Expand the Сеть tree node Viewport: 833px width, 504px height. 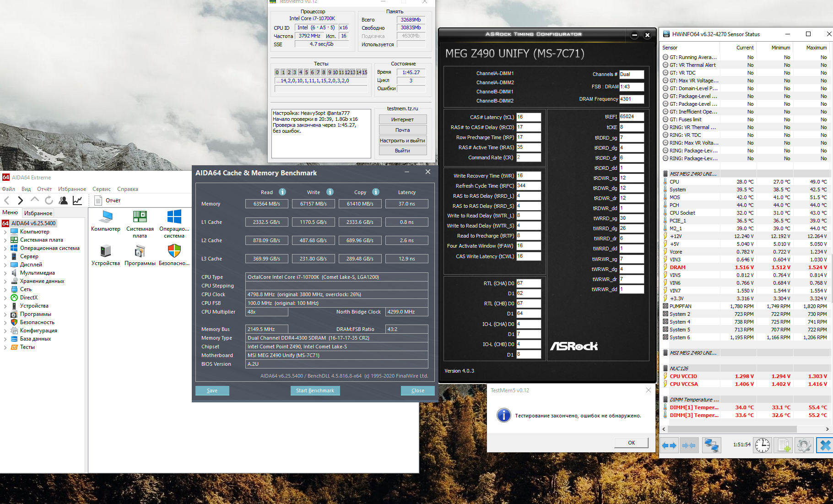tap(5, 289)
